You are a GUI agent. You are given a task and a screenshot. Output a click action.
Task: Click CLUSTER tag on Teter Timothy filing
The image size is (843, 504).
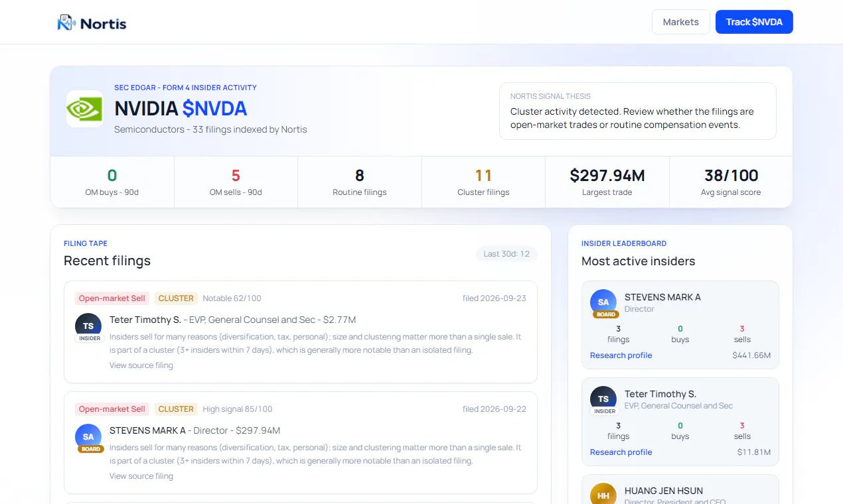176,298
